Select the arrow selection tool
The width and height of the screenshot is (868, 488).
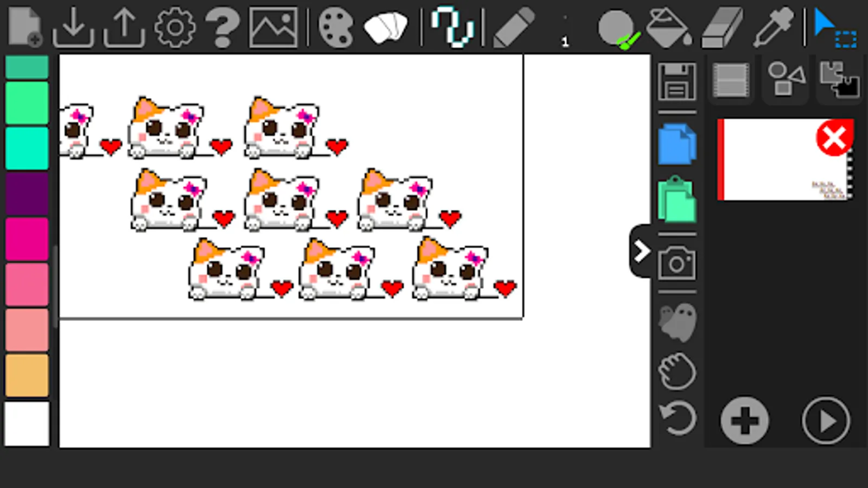coord(835,28)
